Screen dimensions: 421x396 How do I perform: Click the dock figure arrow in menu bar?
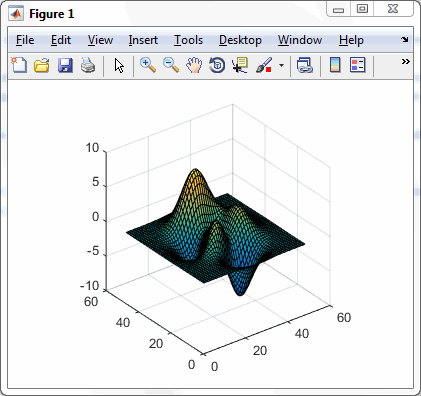point(405,40)
